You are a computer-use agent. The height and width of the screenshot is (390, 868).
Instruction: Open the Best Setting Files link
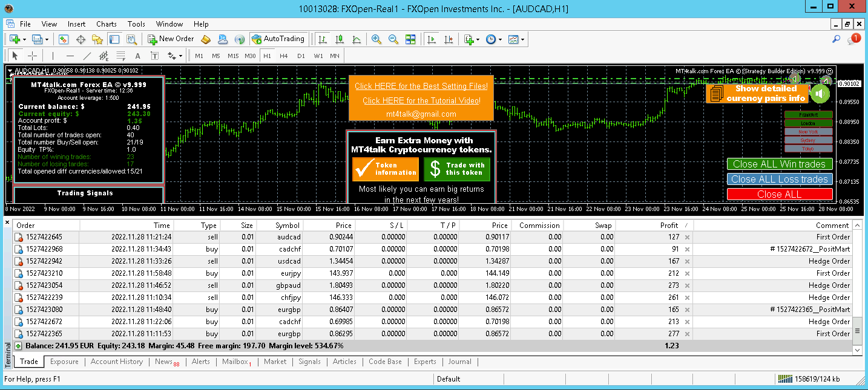point(421,86)
